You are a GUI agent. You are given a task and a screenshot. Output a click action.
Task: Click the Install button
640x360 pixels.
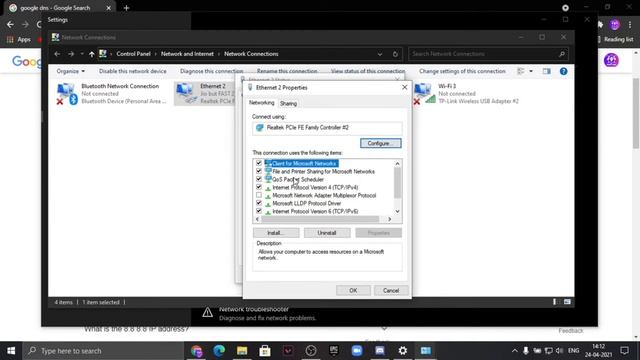tap(276, 233)
